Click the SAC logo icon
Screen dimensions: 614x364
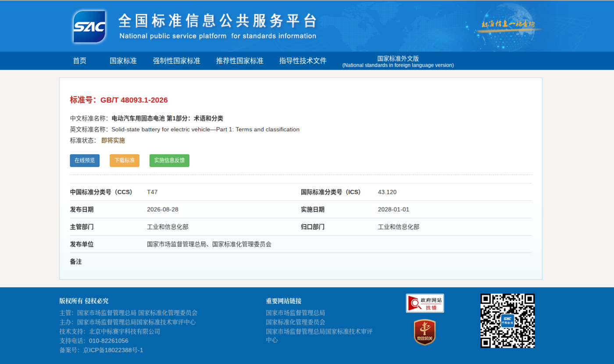[89, 27]
